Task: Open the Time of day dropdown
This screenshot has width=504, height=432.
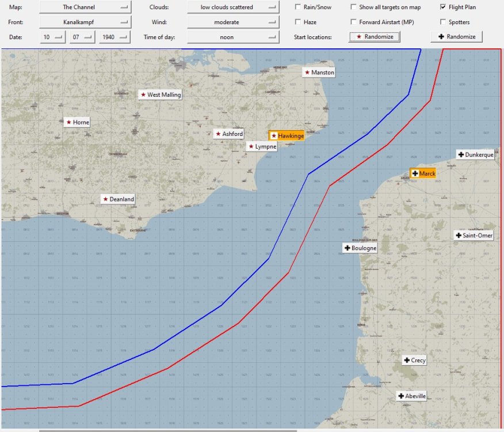Action: [x=233, y=37]
